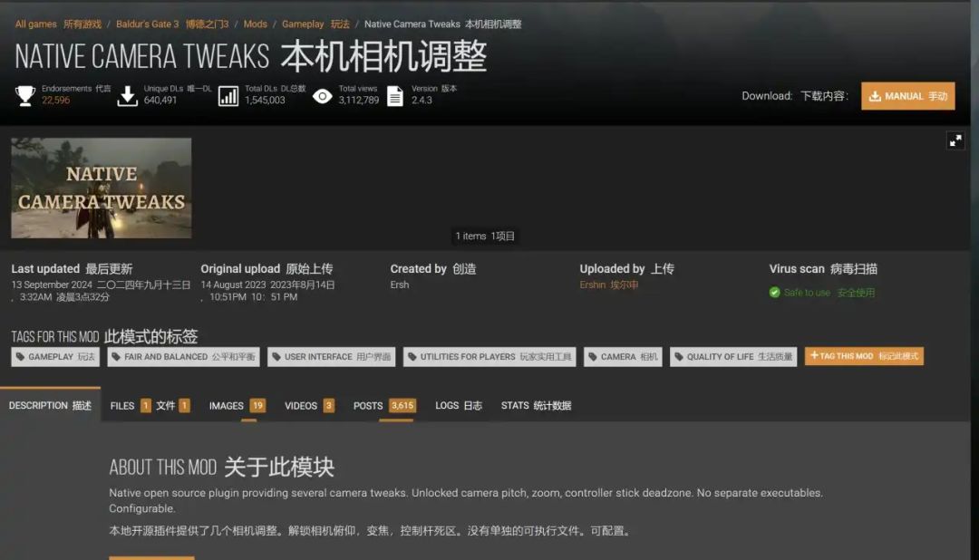The width and height of the screenshot is (979, 560).
Task: Click the 13 September 2024 last updated date
Action: point(101,290)
